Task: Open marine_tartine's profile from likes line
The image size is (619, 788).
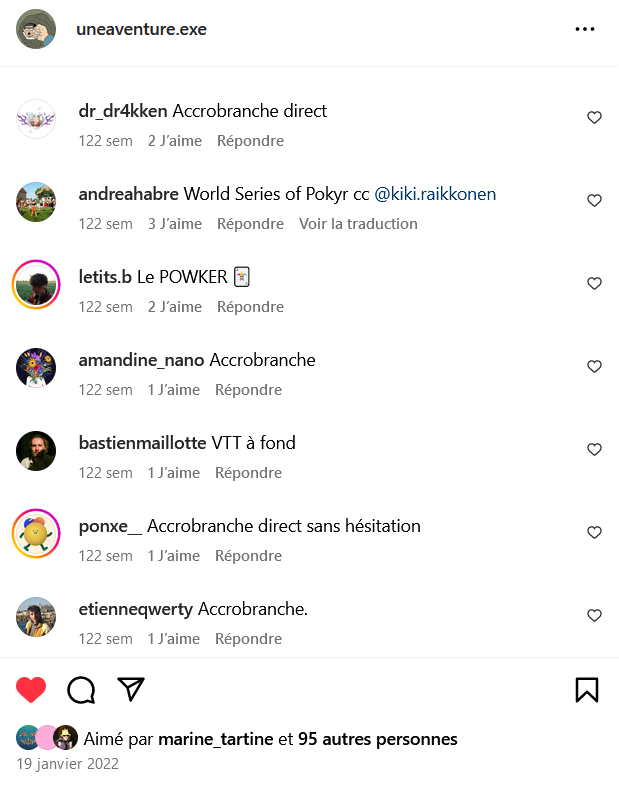Action: click(x=216, y=739)
